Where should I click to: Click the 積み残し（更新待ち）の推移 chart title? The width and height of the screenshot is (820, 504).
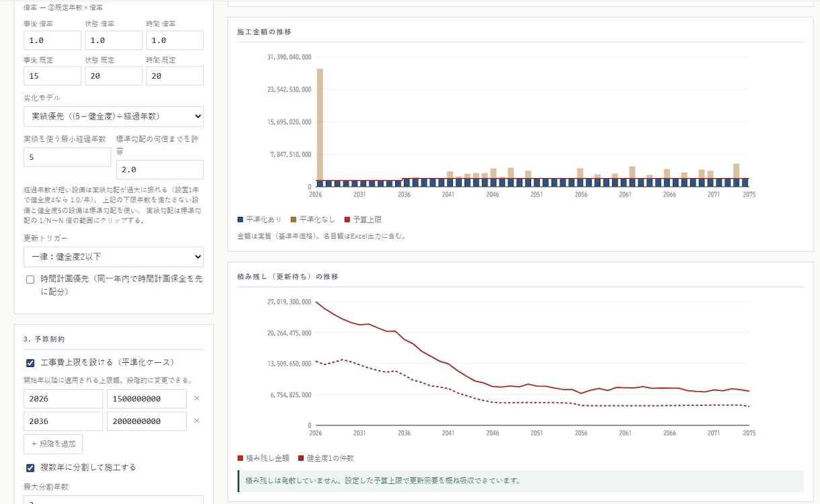coord(288,277)
